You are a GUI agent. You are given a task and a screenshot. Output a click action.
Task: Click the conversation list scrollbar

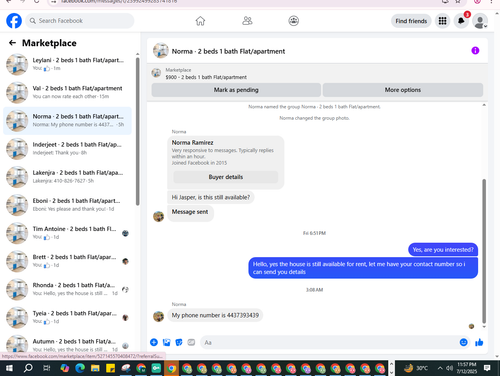point(137,131)
